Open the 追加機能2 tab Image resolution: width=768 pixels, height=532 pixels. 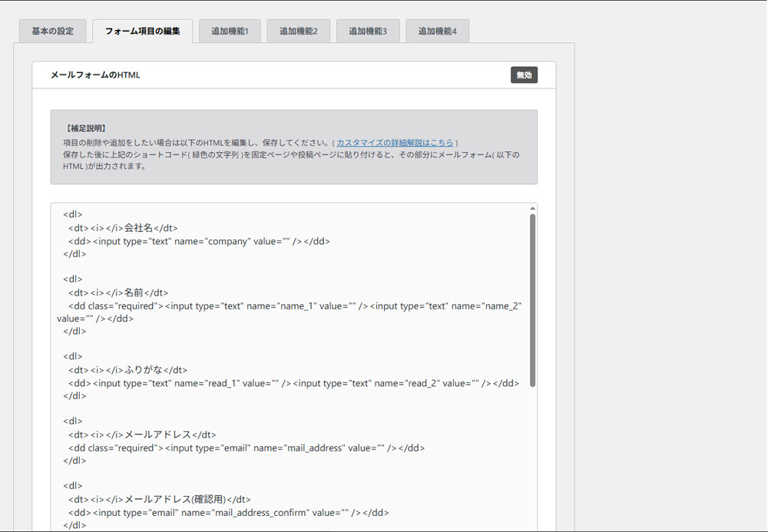click(299, 31)
